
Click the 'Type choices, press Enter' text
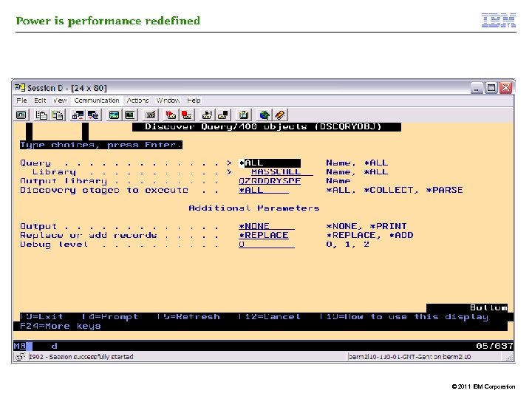[100, 145]
